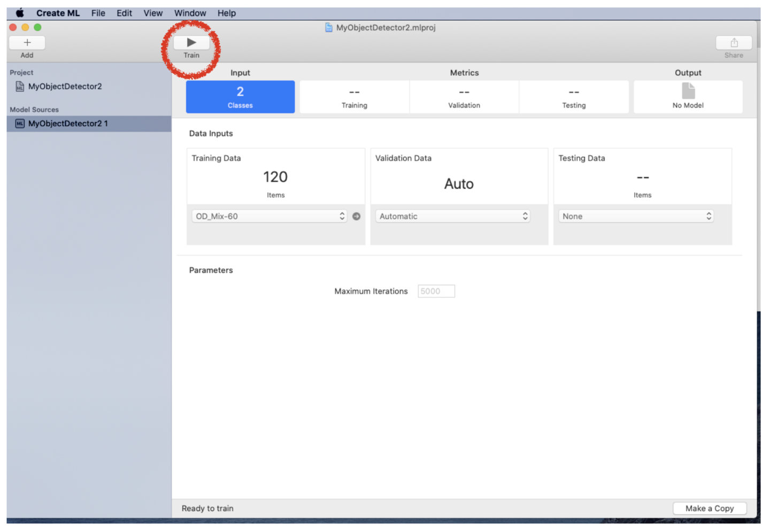The image size is (770, 532).
Task: Open the Window menu
Action: pos(190,13)
